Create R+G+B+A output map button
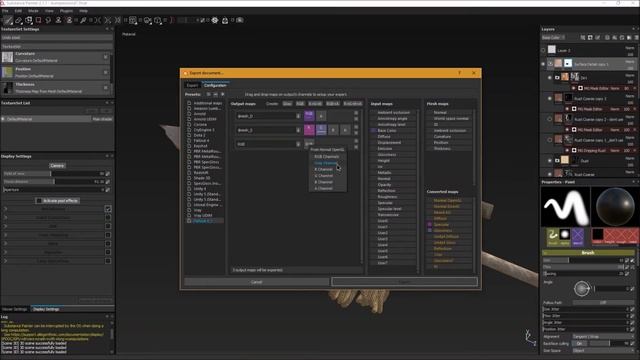 pyautogui.click(x=353, y=104)
